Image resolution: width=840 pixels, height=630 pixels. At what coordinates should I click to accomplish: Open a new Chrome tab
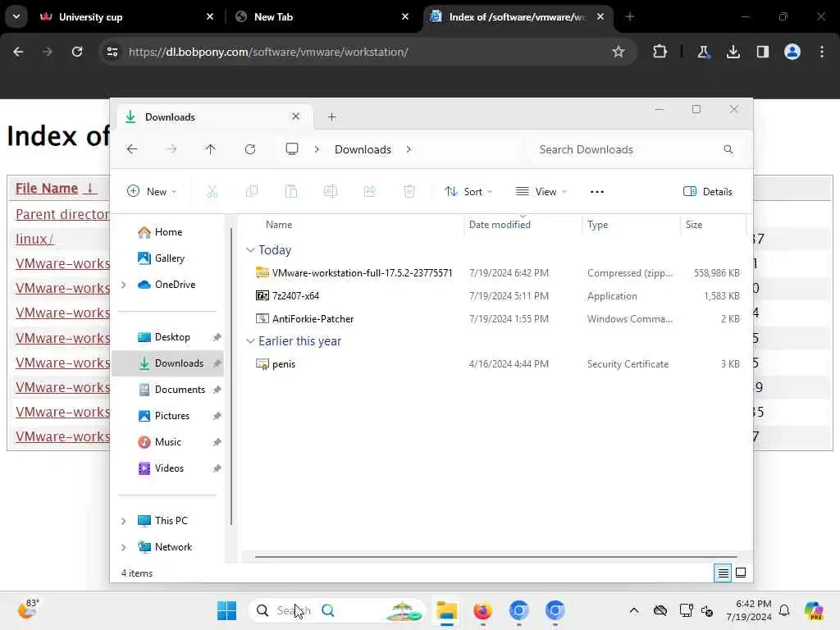(x=629, y=16)
